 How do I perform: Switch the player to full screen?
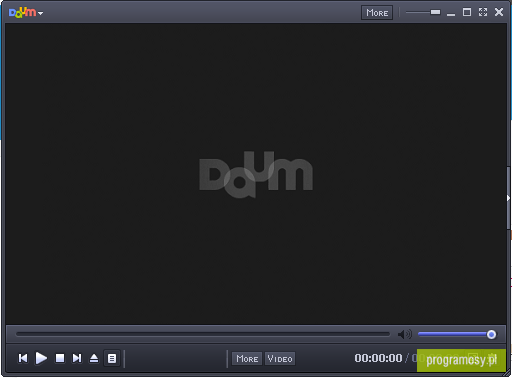[x=483, y=12]
